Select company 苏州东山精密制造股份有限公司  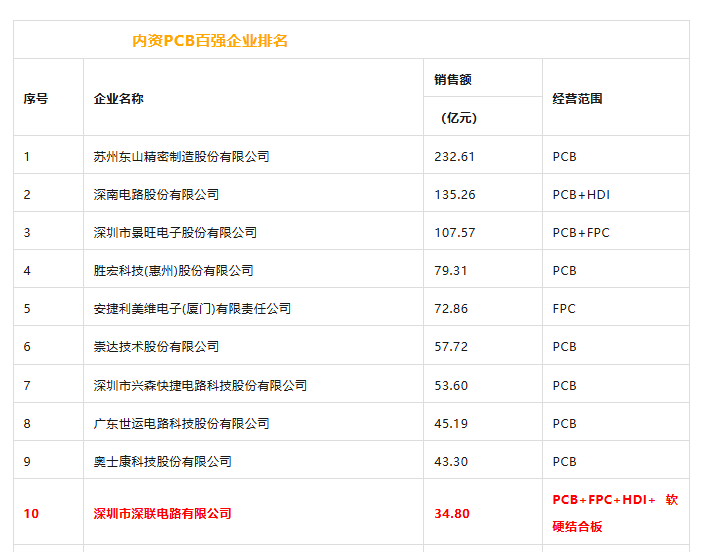pyautogui.click(x=181, y=157)
